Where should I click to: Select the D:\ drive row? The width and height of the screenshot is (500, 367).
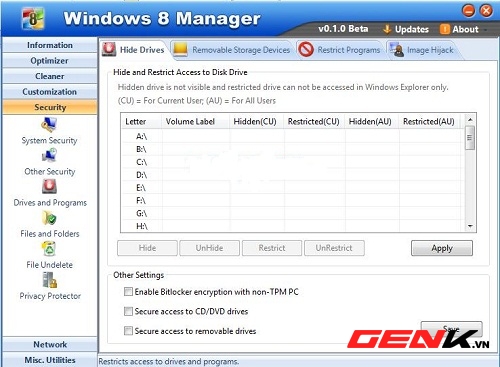click(293, 175)
